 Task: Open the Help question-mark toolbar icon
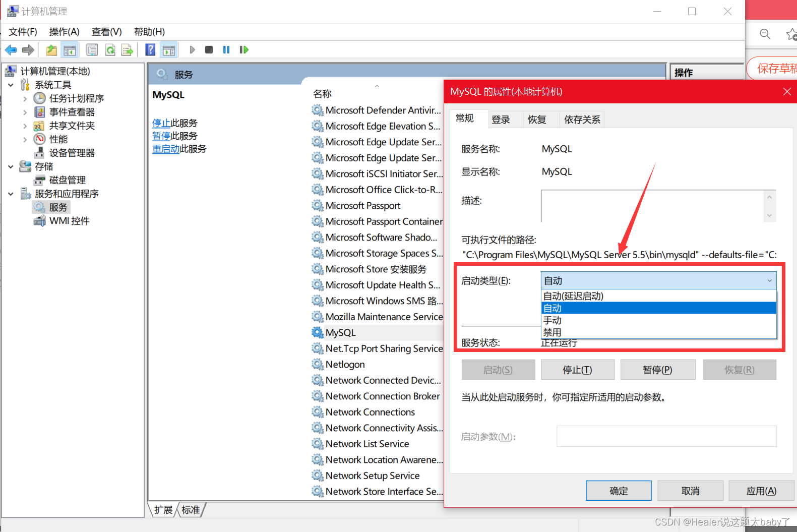pos(150,50)
